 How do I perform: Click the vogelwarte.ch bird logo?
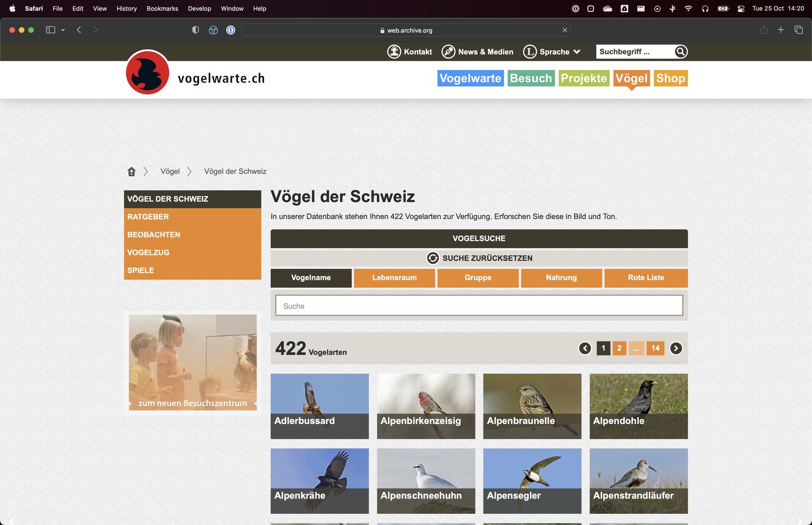[x=148, y=72]
